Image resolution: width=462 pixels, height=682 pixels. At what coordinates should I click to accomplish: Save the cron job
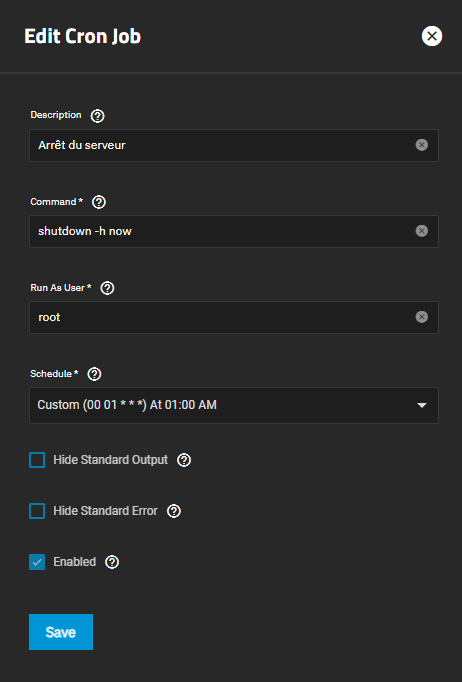click(61, 632)
